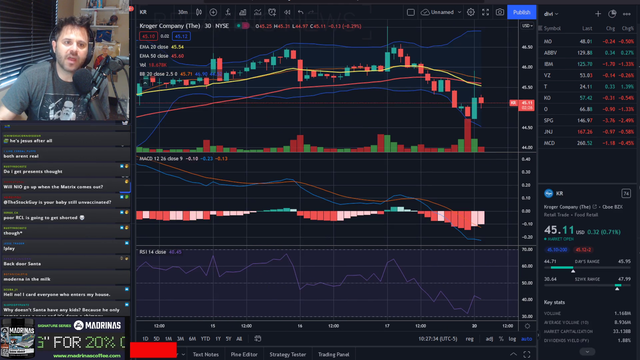The height and width of the screenshot is (360, 640).
Task: Select the 5D time range
Action: pos(157,339)
